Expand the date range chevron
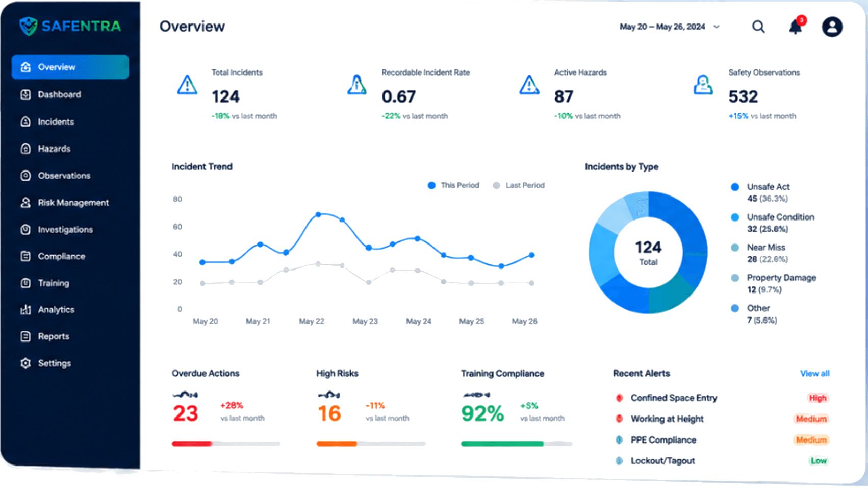 coord(717,27)
